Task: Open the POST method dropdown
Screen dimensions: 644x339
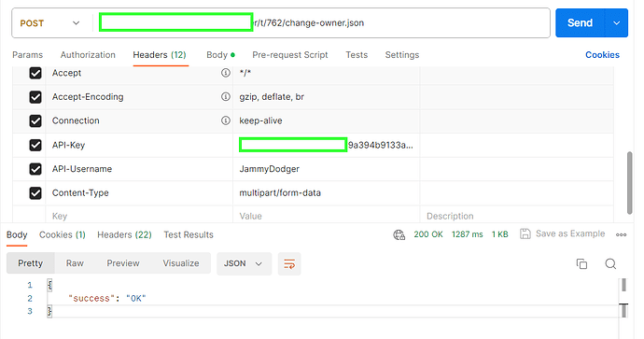Action: pos(49,23)
